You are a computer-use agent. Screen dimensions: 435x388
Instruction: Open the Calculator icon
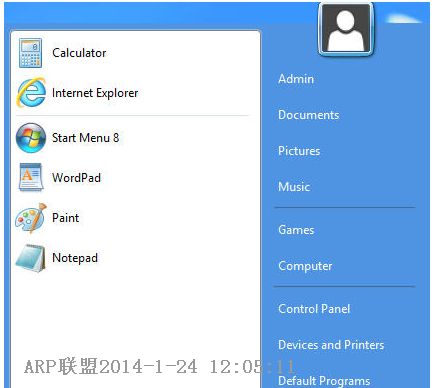30,53
